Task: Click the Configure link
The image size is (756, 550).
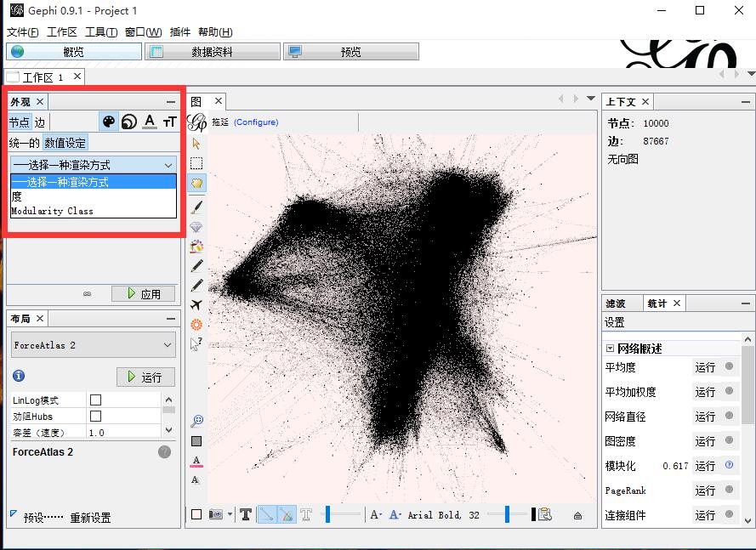Action: pos(256,122)
